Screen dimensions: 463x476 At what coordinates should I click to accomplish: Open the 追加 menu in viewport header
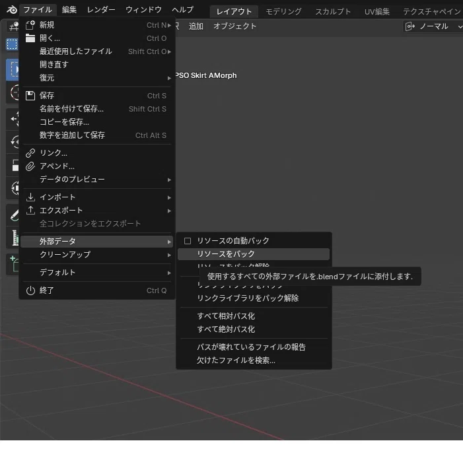click(196, 26)
